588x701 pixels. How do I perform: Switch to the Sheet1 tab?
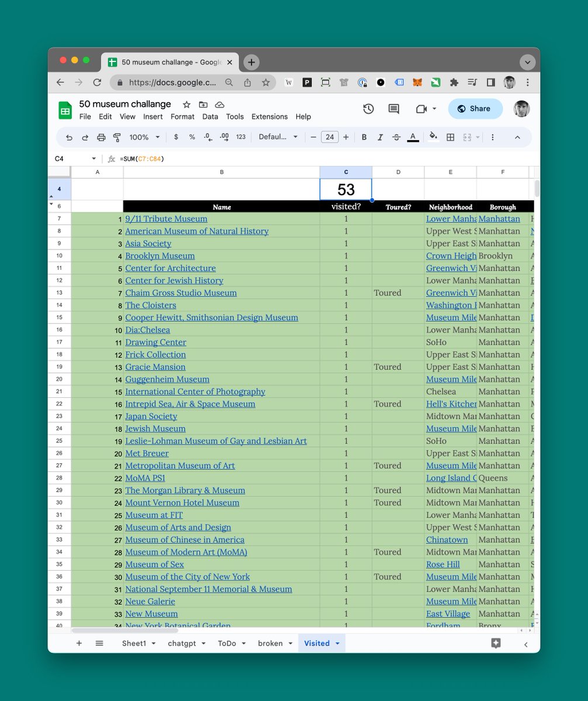point(134,643)
